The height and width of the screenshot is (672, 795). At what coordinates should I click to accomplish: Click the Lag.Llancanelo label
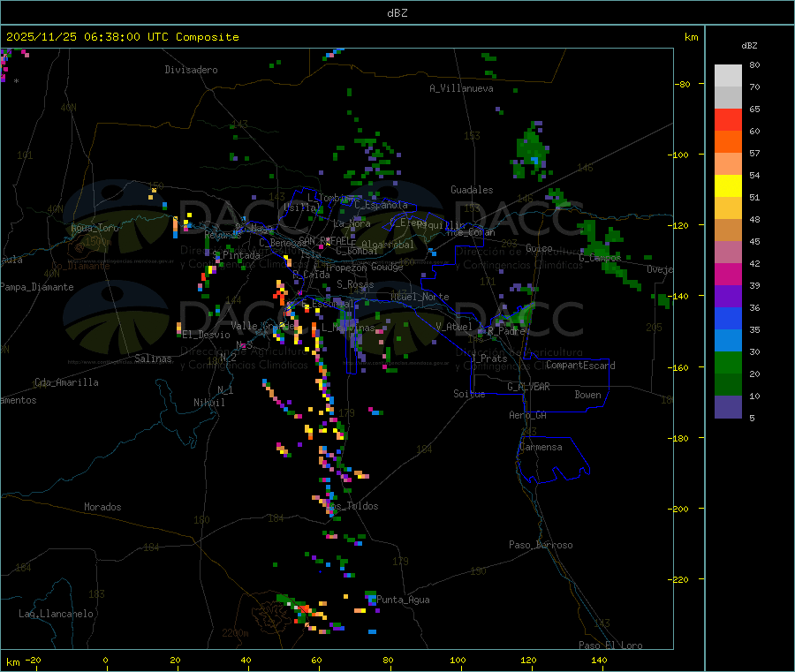(x=57, y=614)
